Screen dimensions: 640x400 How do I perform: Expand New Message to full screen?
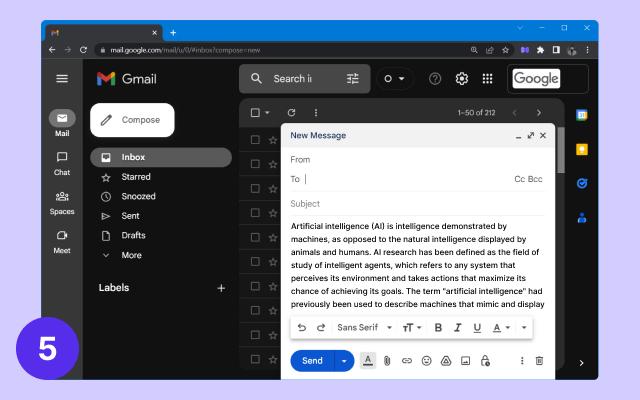coord(531,136)
